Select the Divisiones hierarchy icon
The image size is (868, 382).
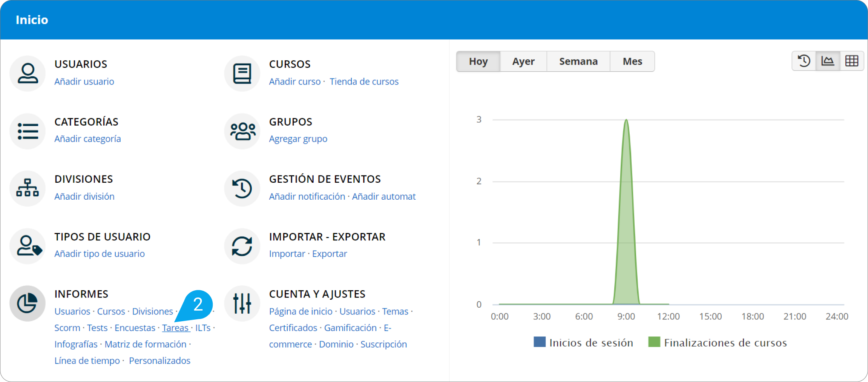click(x=28, y=188)
